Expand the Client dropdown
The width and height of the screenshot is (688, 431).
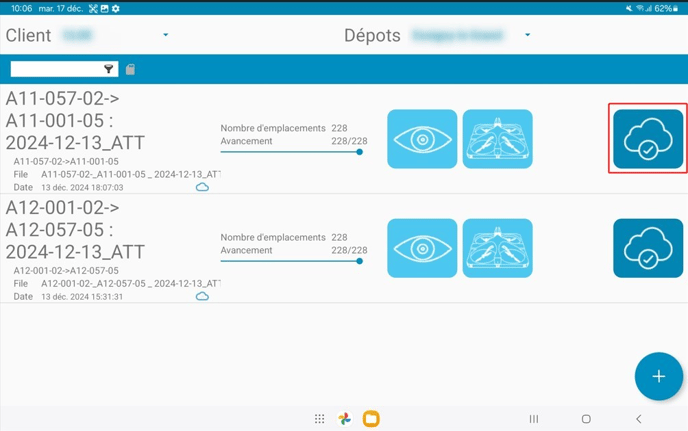click(x=165, y=36)
